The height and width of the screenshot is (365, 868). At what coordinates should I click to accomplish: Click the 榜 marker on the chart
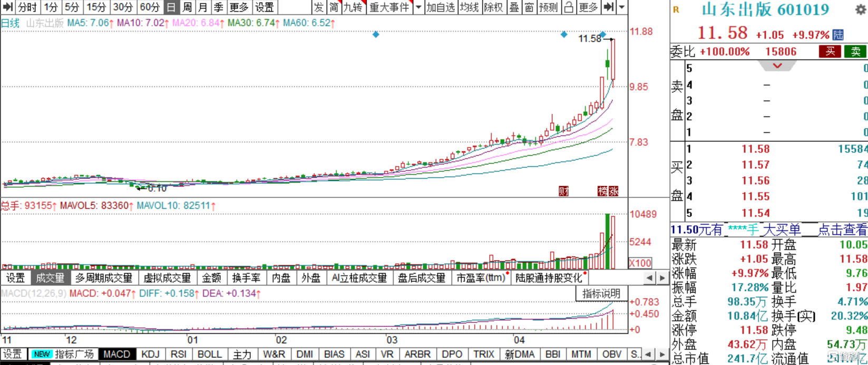[602, 191]
